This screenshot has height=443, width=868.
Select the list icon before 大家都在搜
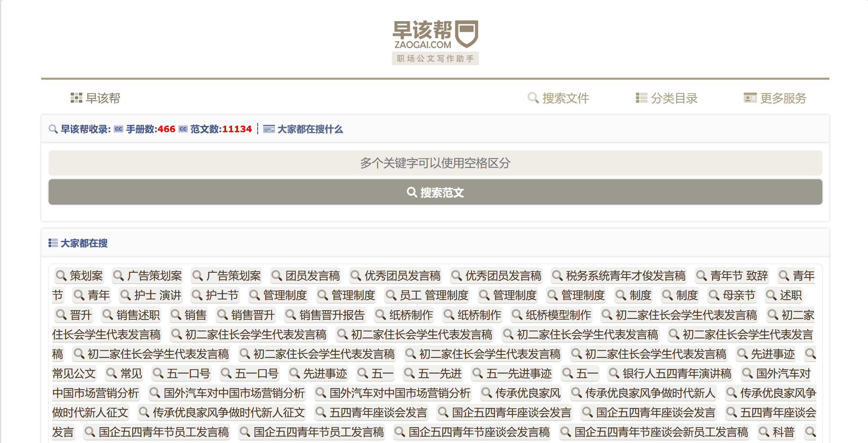click(53, 243)
